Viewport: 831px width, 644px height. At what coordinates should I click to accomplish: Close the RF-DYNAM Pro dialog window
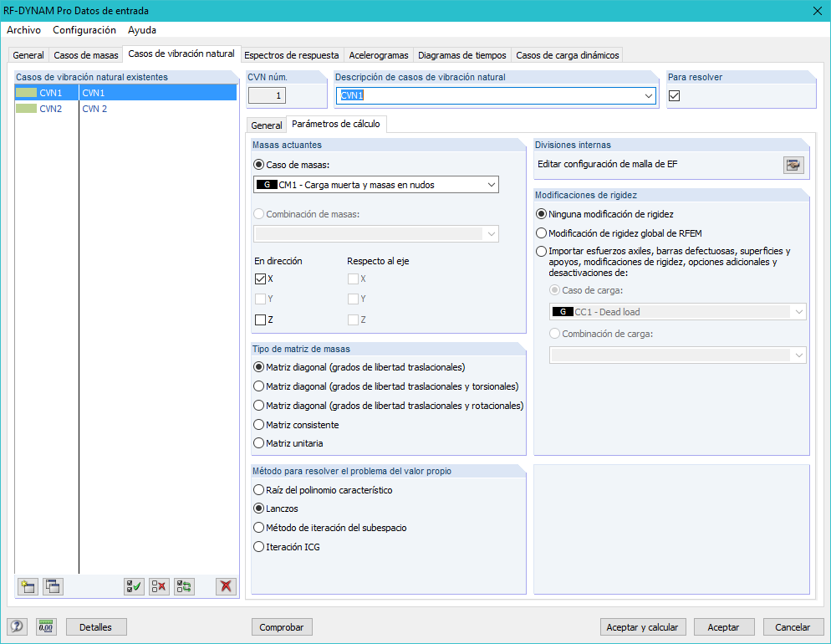click(818, 11)
